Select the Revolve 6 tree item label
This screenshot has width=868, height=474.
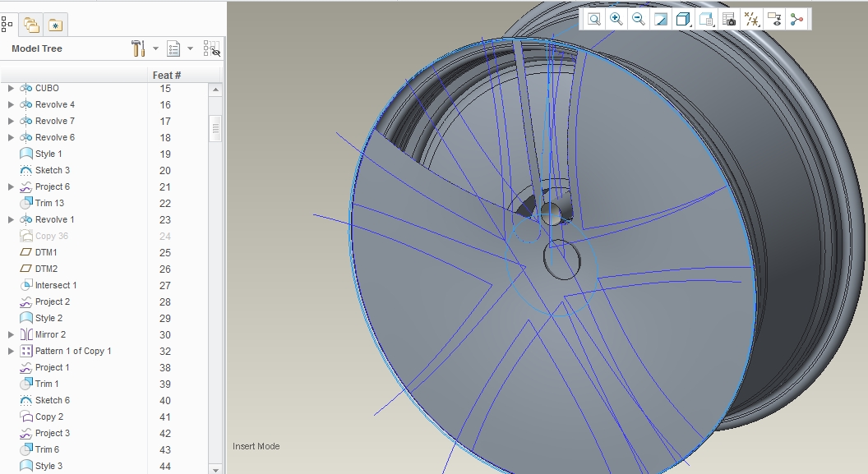coord(55,137)
